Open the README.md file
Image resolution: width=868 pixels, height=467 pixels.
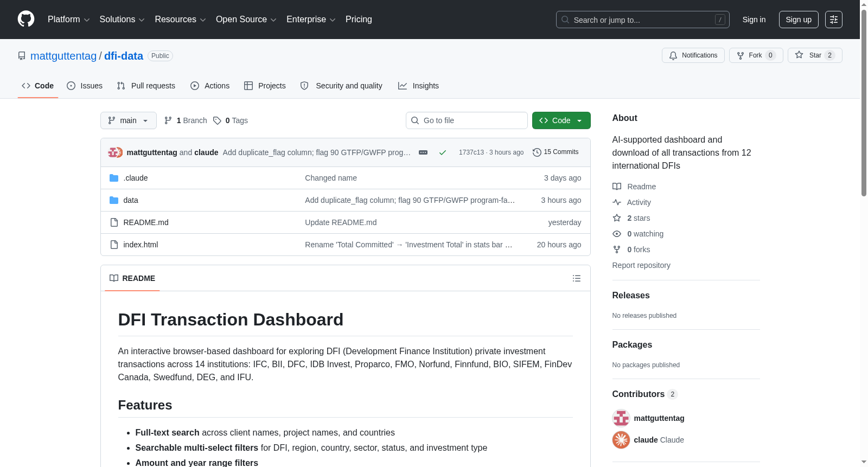146,222
